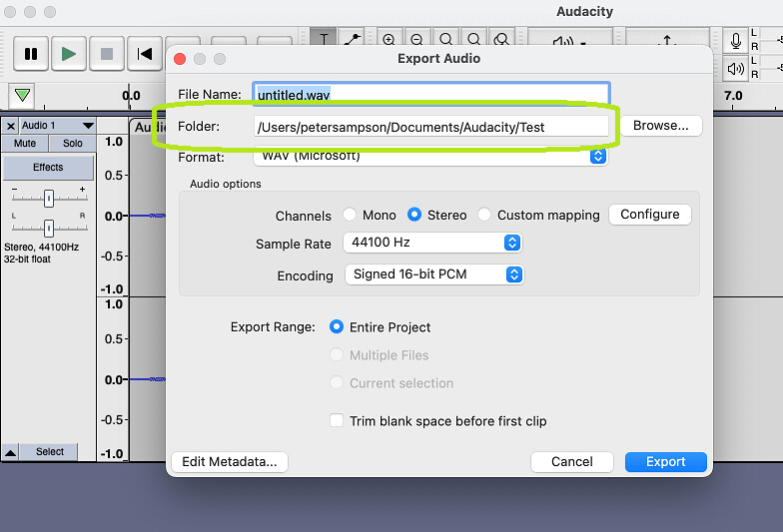This screenshot has height=532, width=783.
Task: Open the Encoding Signed 16-bit PCM dropdown
Action: (x=433, y=274)
